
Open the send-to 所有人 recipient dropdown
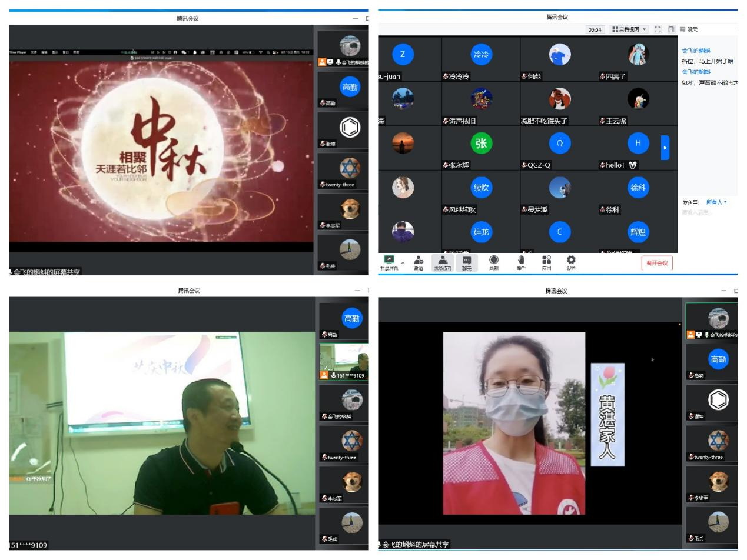[x=716, y=202]
